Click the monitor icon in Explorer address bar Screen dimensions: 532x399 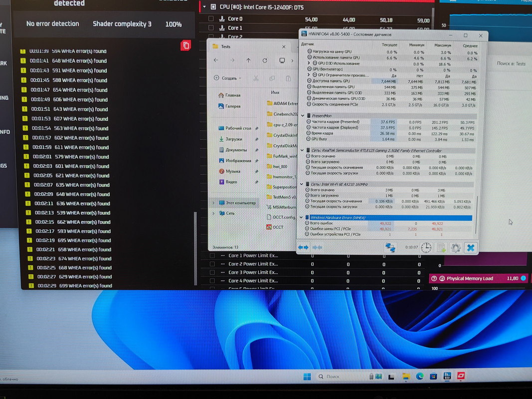click(282, 60)
